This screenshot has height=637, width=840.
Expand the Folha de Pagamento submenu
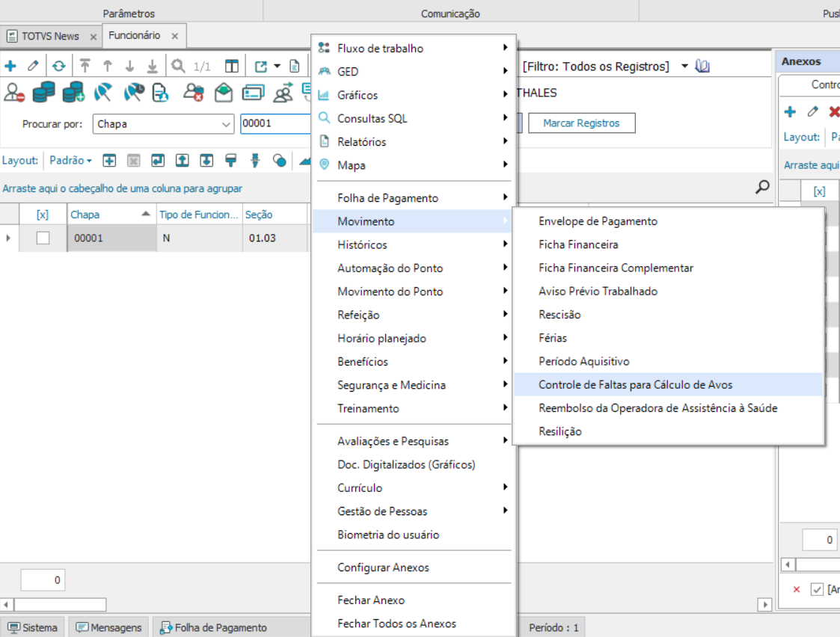(414, 198)
